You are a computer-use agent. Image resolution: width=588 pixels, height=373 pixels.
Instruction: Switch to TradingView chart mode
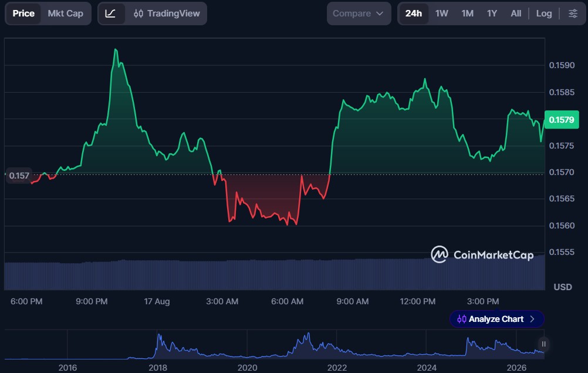point(167,14)
